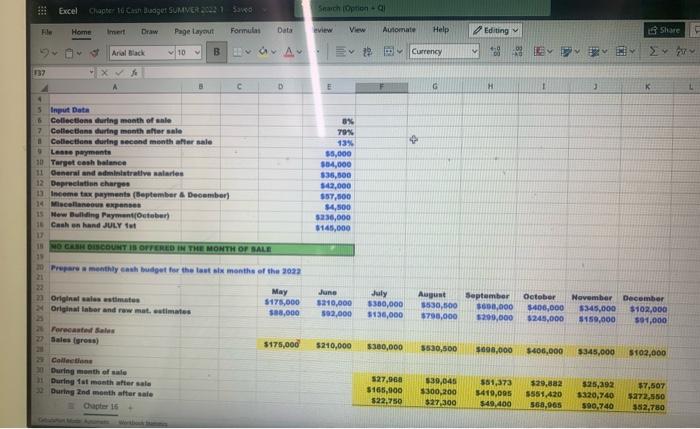Open the app launcher grid icon
The height and width of the screenshot is (429, 700).
tap(42, 10)
